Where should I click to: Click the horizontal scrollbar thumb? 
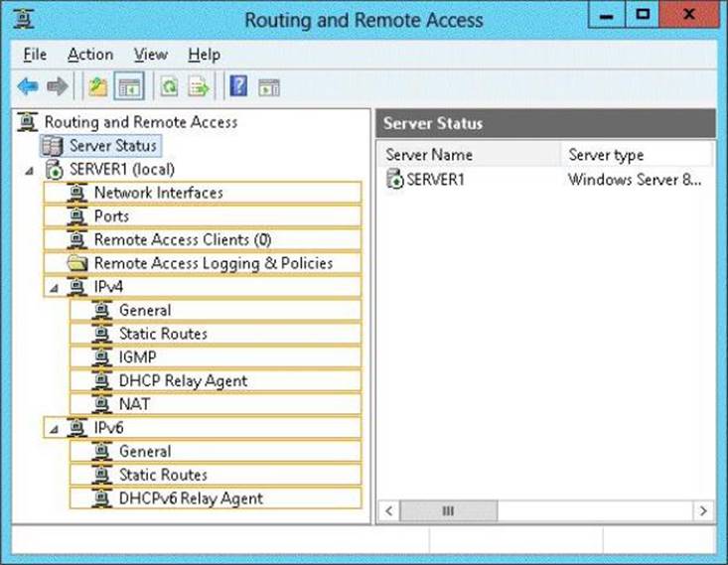449,511
